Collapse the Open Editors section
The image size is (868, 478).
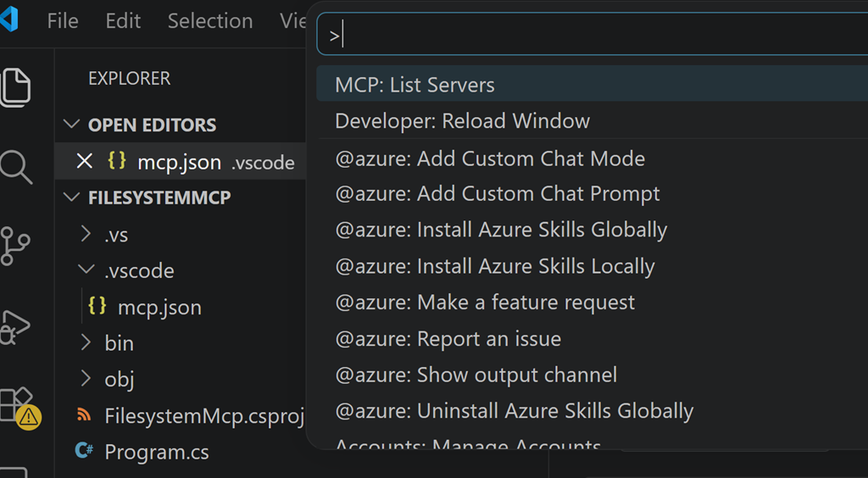tap(71, 125)
